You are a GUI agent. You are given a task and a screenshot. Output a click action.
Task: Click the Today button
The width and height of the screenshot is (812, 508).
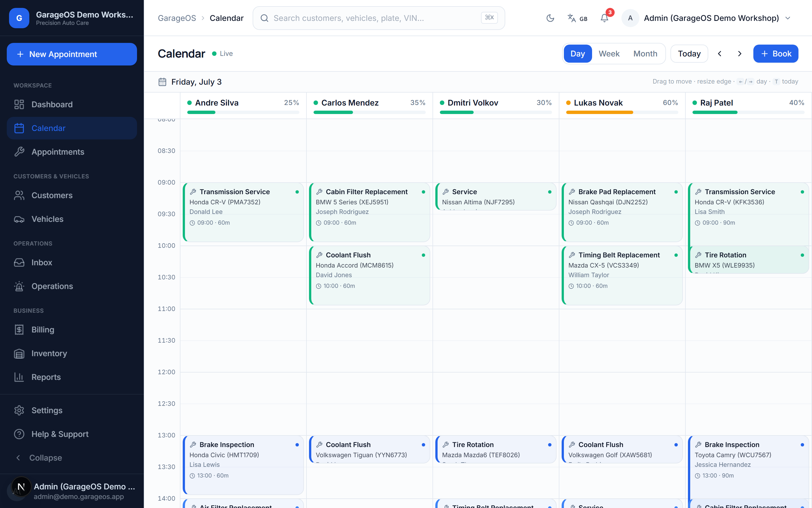689,54
